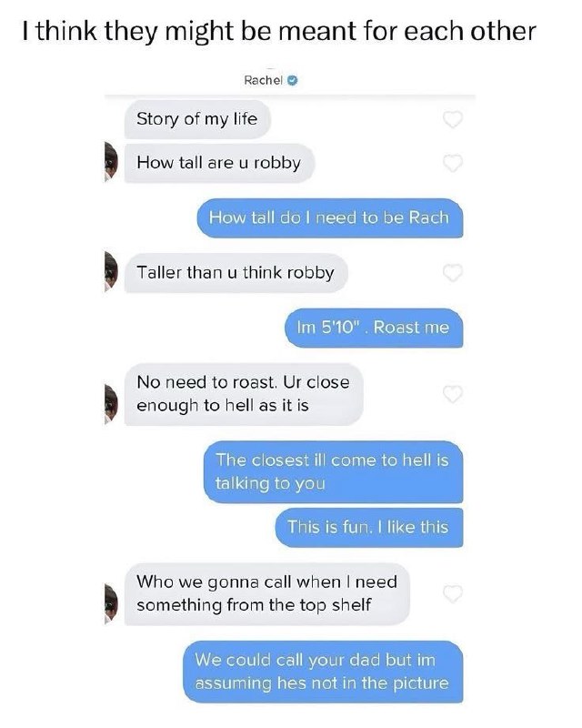
Task: Select the "Im 5'10" . Roast me" bubble
Action: [374, 328]
